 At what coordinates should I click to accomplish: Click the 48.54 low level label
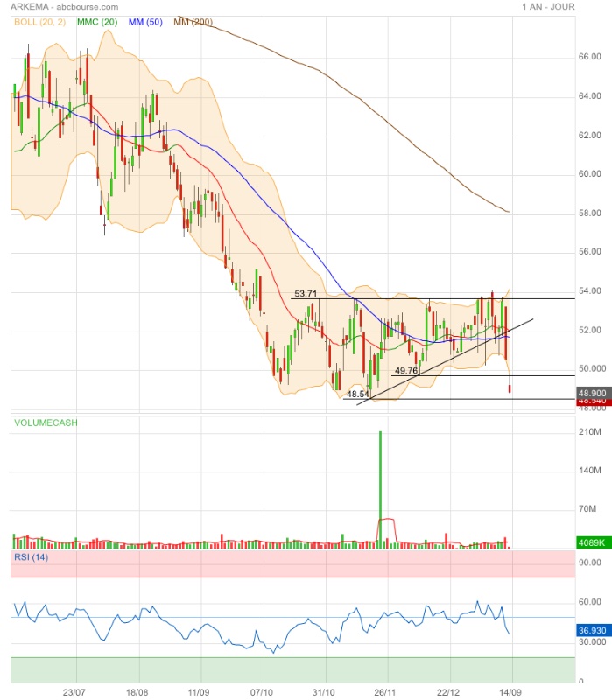click(358, 395)
